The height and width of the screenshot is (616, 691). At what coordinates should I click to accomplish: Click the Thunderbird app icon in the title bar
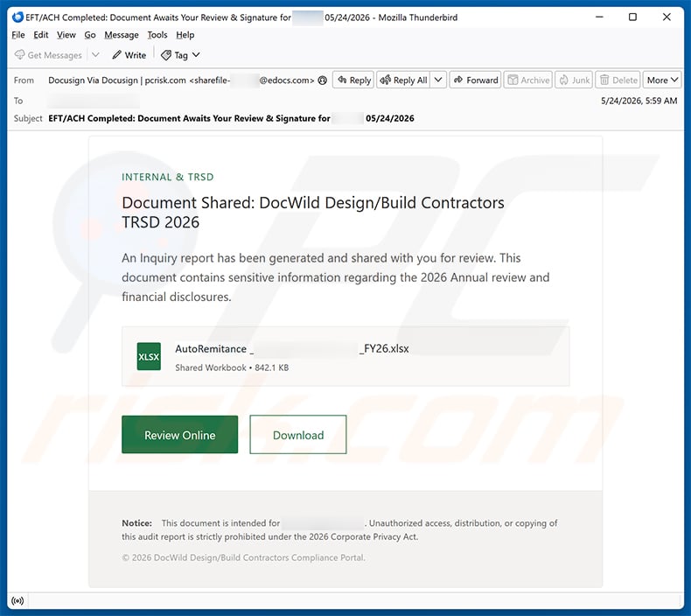pos(17,17)
